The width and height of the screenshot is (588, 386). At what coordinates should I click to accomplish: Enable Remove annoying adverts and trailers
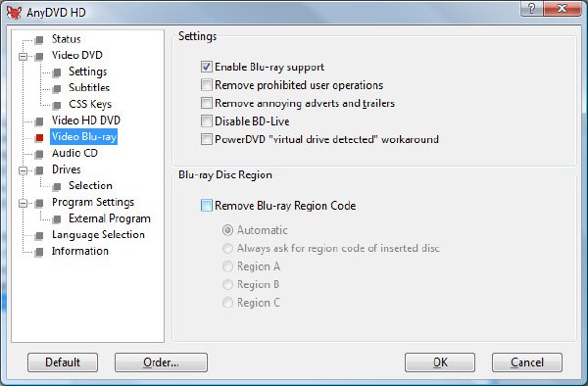(x=206, y=103)
